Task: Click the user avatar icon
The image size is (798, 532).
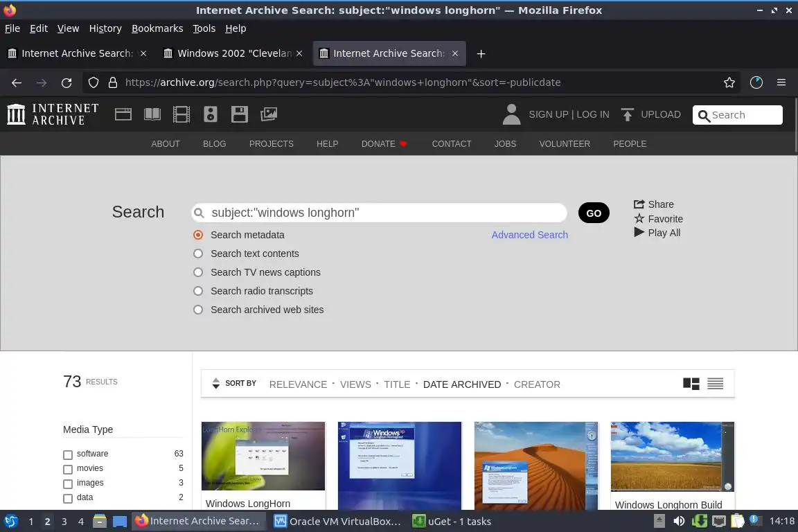Action: 511,114
